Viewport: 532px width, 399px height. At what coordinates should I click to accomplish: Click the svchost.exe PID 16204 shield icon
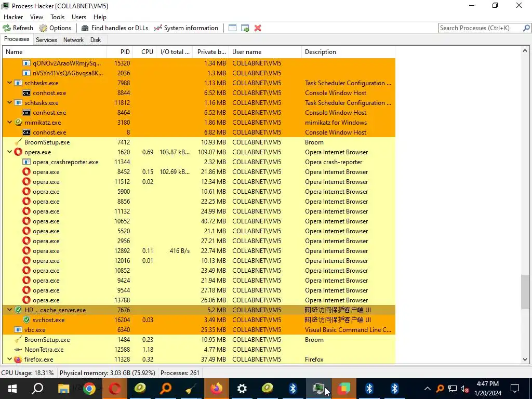click(x=26, y=320)
